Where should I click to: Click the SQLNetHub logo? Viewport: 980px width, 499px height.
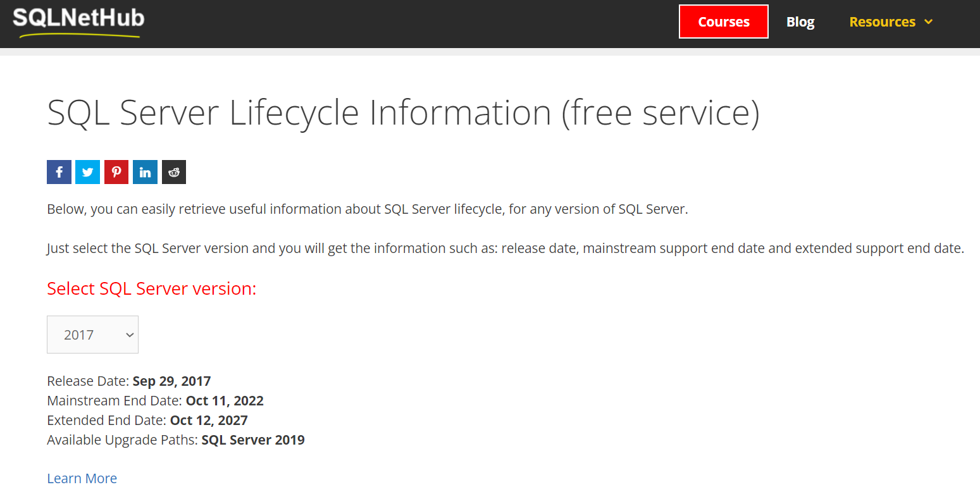[x=79, y=22]
